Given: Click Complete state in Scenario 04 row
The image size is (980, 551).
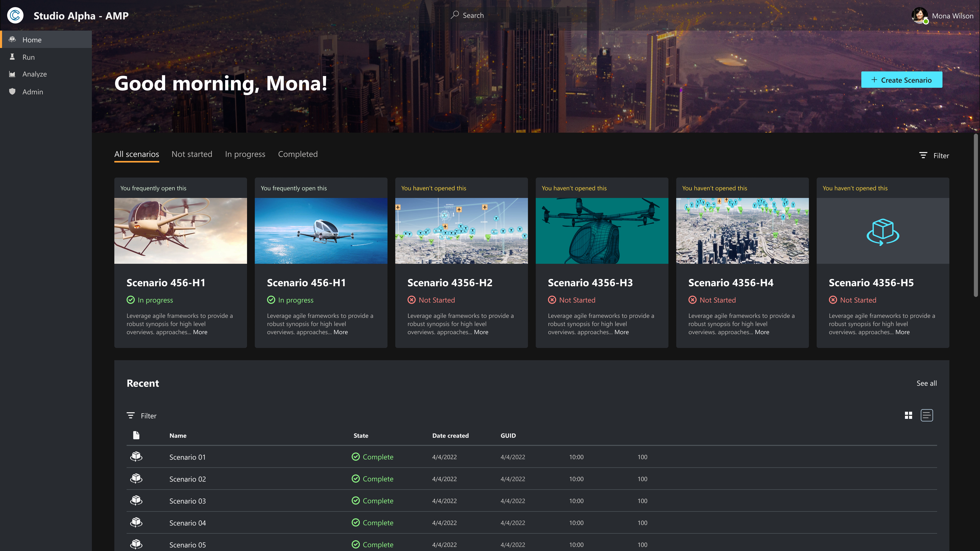Looking at the screenshot, I should (372, 522).
